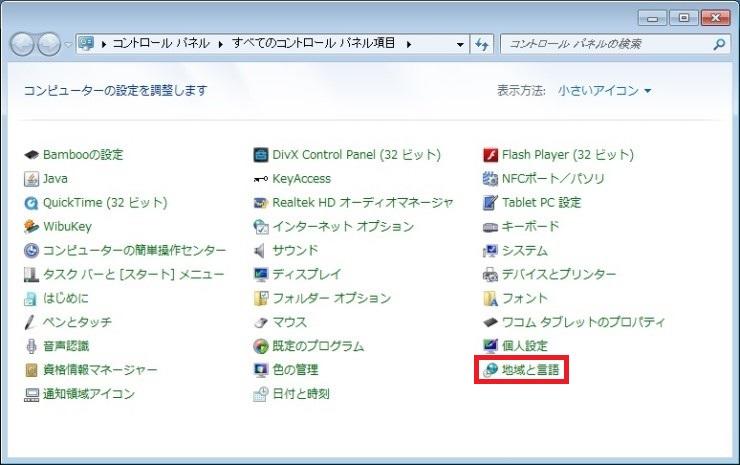The image size is (740, 465).
Task: Open the Flash Player icon
Action: click(x=490, y=155)
